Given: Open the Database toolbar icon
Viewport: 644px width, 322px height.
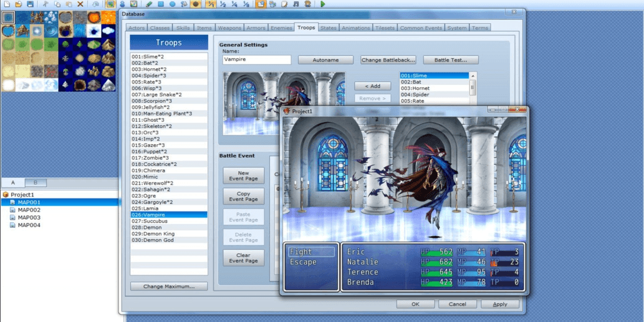Looking at the screenshot, I should [x=261, y=4].
